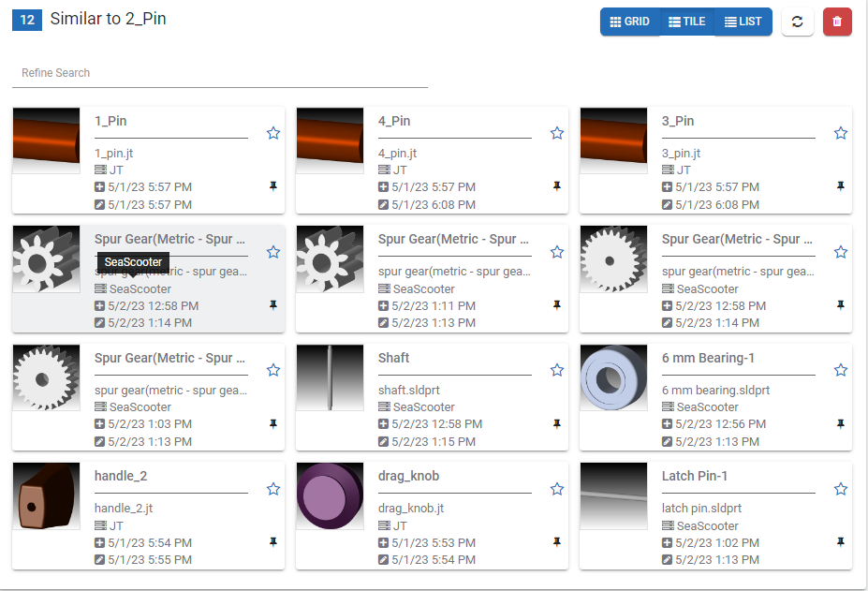Click the Refine Search input field
The height and width of the screenshot is (591, 868).
pos(219,73)
